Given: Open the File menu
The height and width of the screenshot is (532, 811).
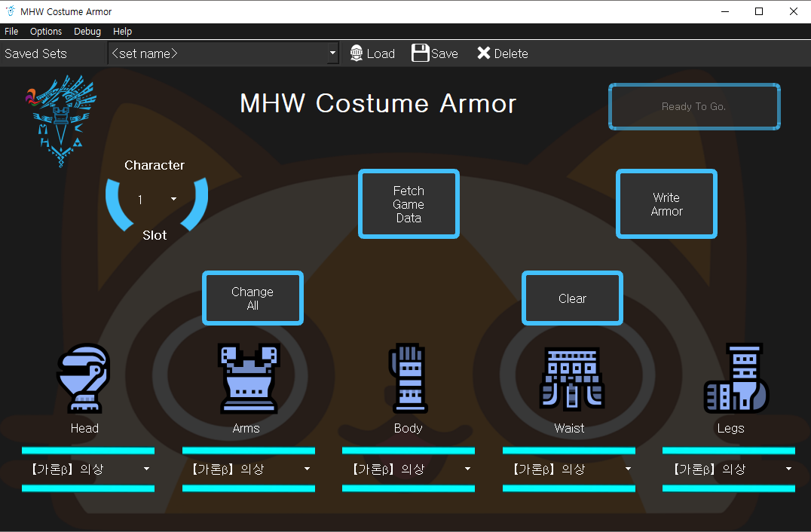Looking at the screenshot, I should (11, 32).
